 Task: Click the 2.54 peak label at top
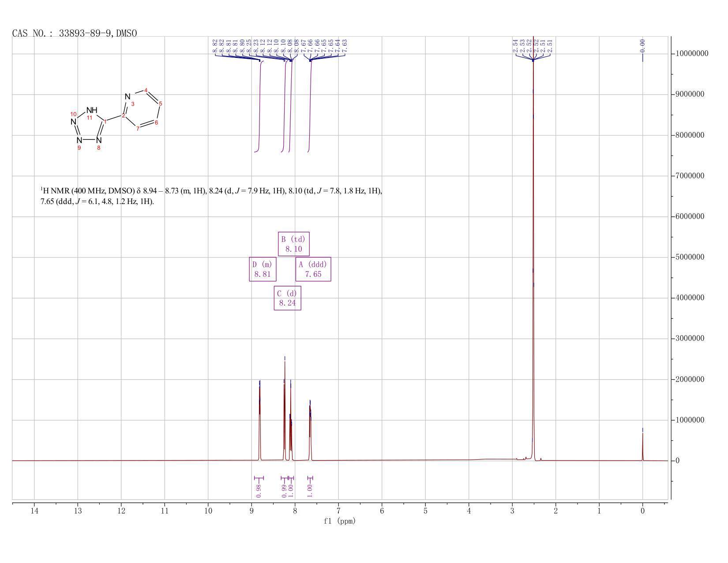[x=515, y=45]
